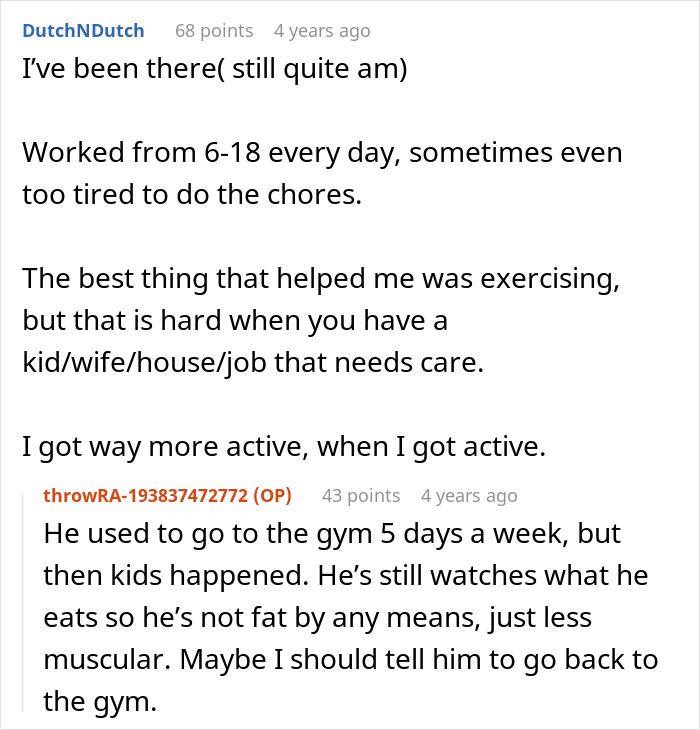The image size is (700, 730).
Task: Click the final line "the gym."
Action: 100,702
